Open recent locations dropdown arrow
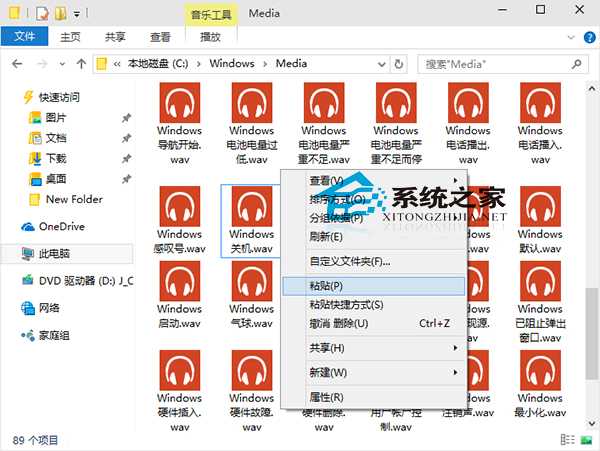The width and height of the screenshot is (600, 451). pos(62,64)
